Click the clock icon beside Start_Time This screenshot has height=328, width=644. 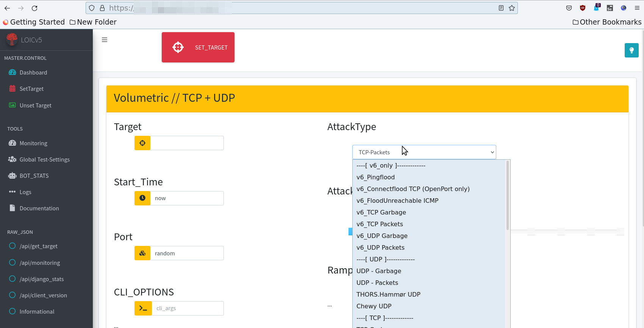(142, 198)
